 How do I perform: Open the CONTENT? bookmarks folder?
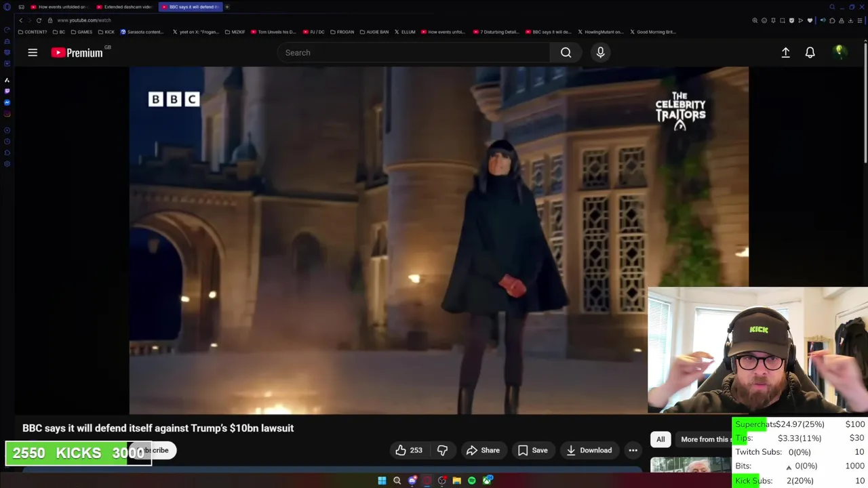33,32
